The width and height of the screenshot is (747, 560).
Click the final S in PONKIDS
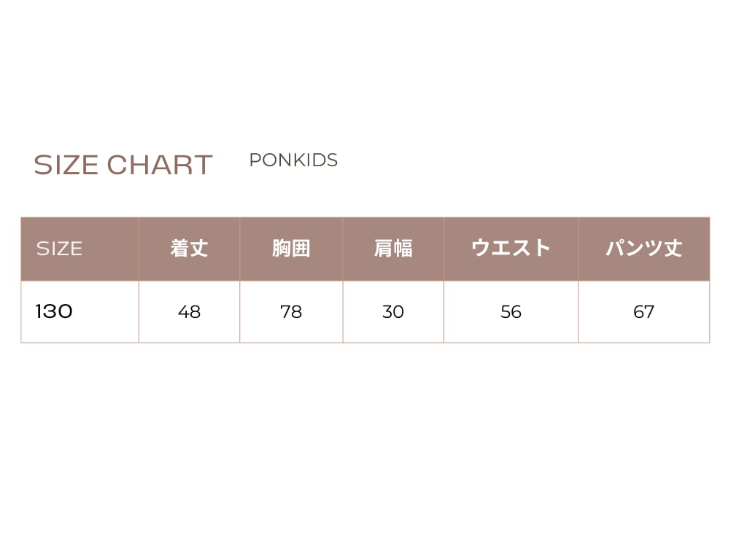[333, 160]
